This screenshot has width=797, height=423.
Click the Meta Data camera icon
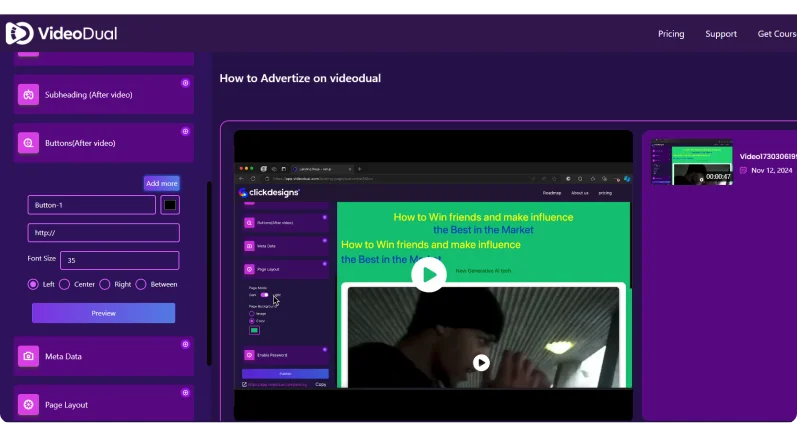coord(28,355)
